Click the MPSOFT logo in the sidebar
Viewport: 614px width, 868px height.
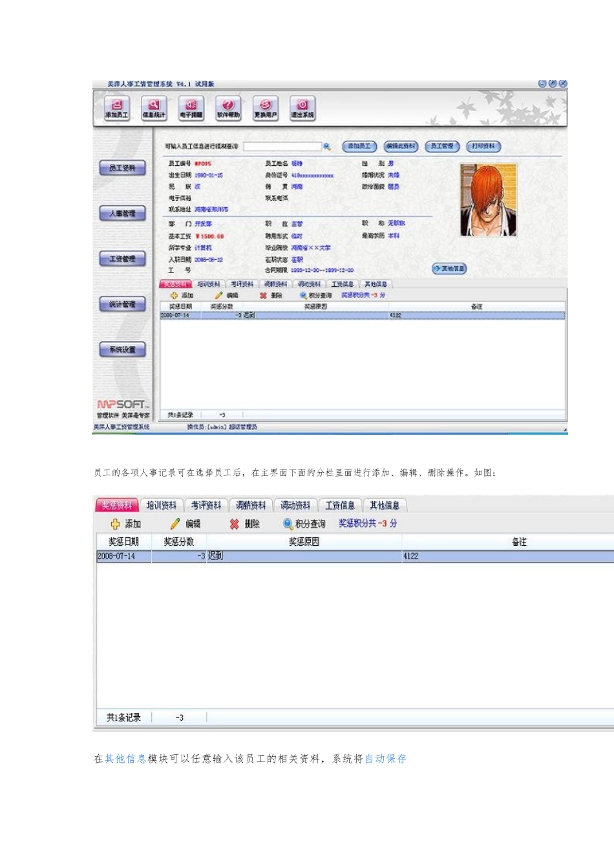point(122,405)
